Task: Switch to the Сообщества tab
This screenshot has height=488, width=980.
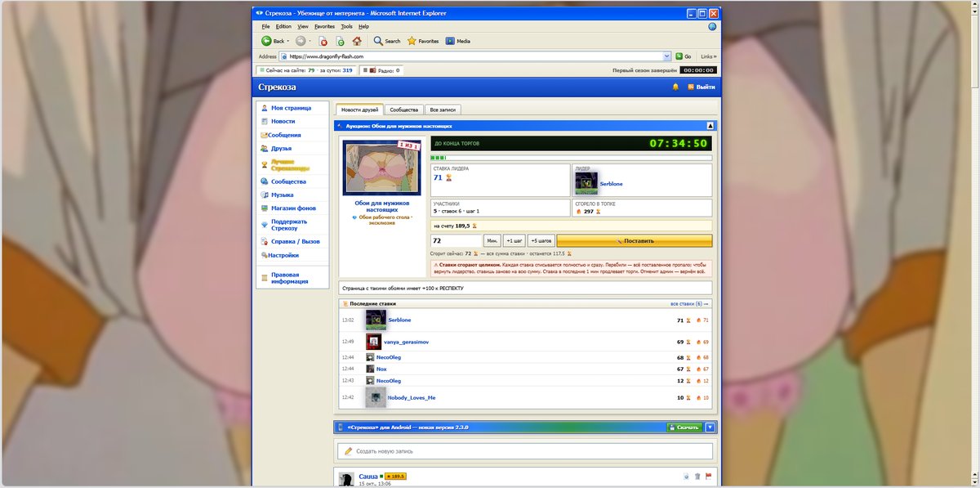Action: [x=403, y=110]
